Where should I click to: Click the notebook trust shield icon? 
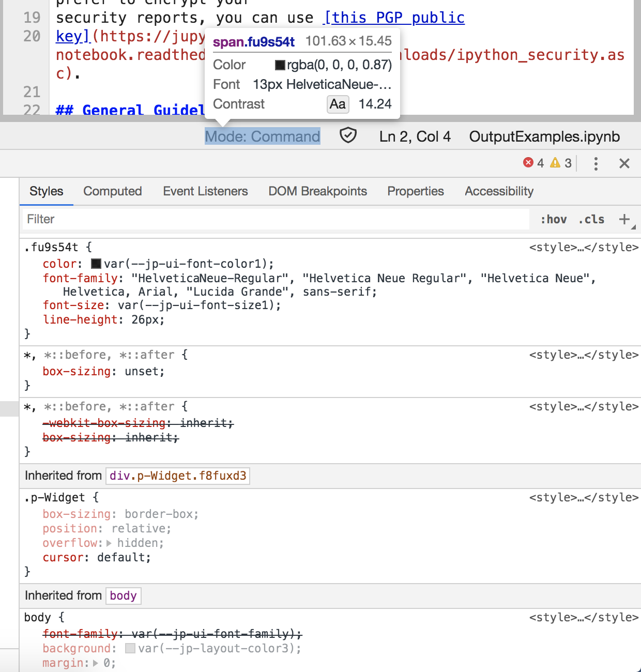click(x=348, y=136)
